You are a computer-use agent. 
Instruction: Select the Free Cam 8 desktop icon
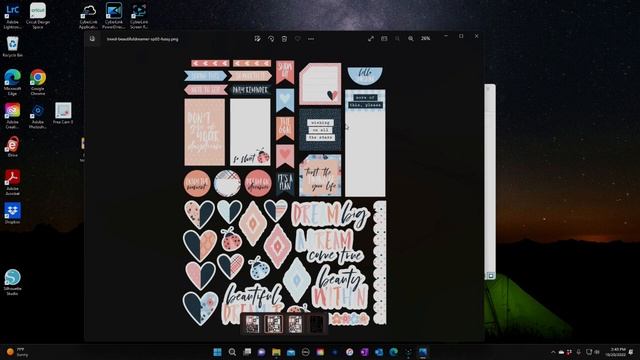coord(63,113)
